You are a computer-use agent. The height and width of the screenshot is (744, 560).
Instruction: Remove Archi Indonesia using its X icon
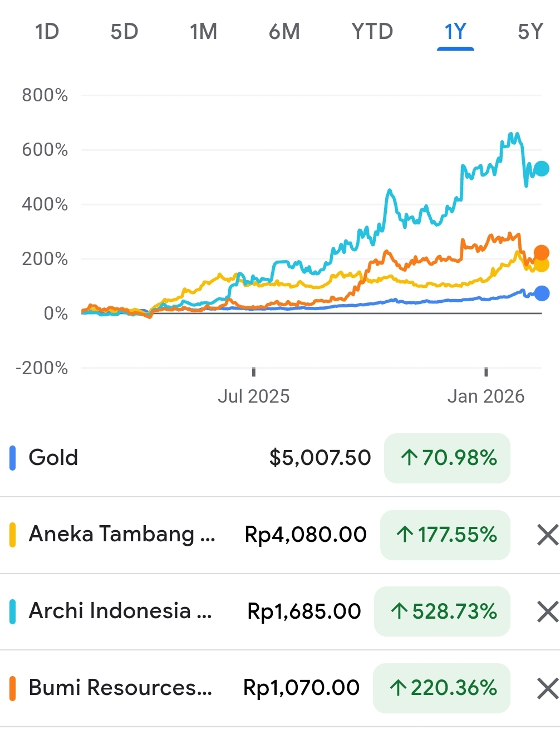pos(547,611)
